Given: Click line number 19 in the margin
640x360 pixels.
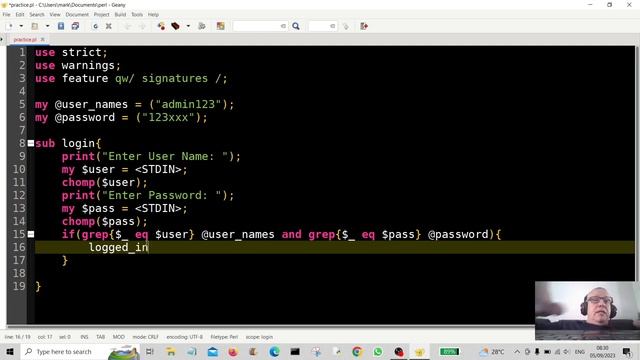Looking at the screenshot, I should 19,286.
